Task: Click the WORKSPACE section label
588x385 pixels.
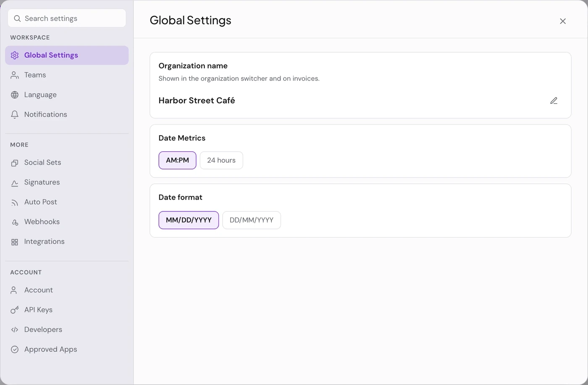Action: [30, 37]
